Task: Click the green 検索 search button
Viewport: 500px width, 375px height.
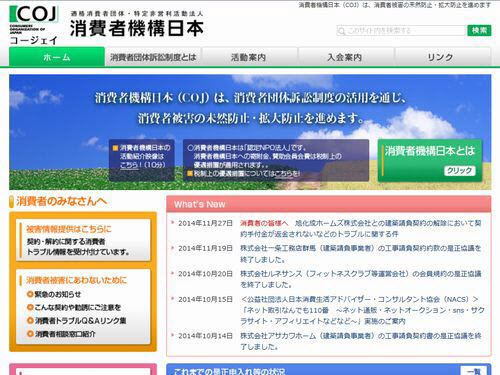Action: [479, 31]
